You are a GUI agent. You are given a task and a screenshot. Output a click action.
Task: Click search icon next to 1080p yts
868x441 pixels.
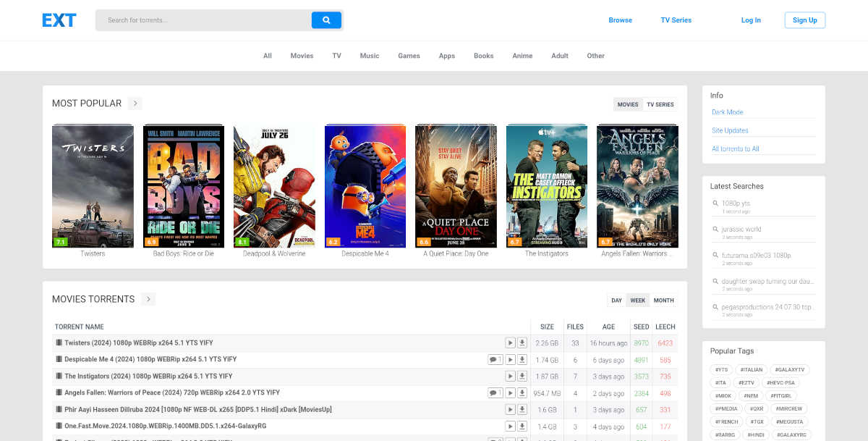pyautogui.click(x=715, y=203)
